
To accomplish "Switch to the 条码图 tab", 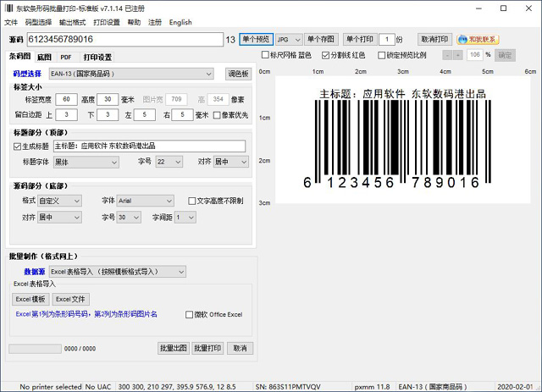I will (x=19, y=57).
